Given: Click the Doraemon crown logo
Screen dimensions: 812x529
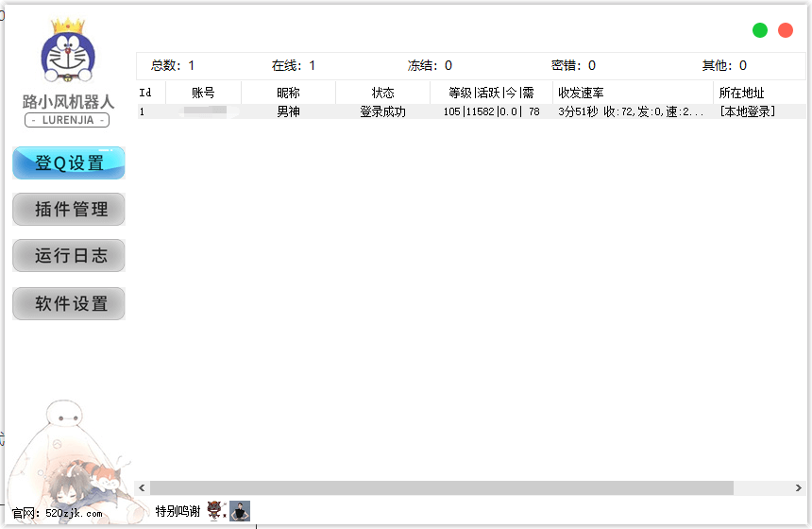Looking at the screenshot, I should pos(68,50).
